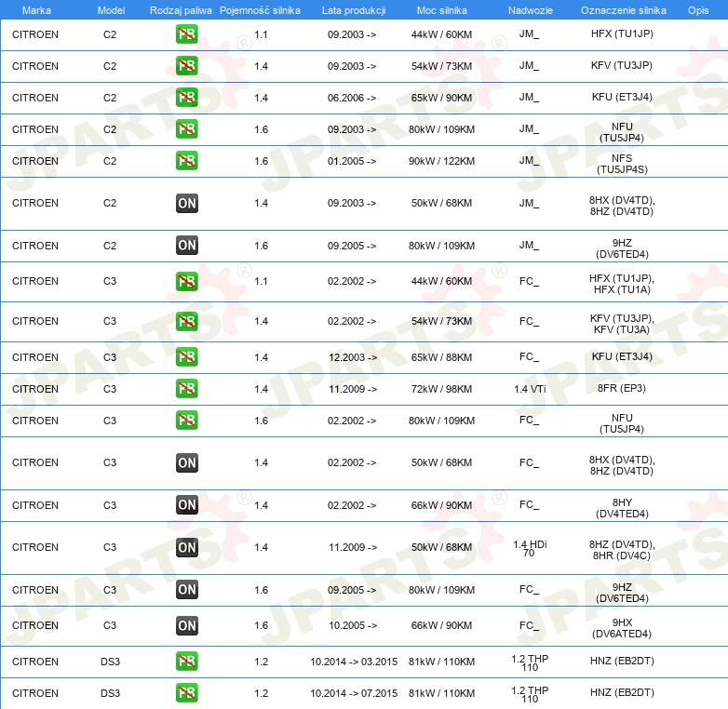Click the C2 row's HFX (TU1JP) engine cell
Screen dimensions: 728x709
coord(622,33)
